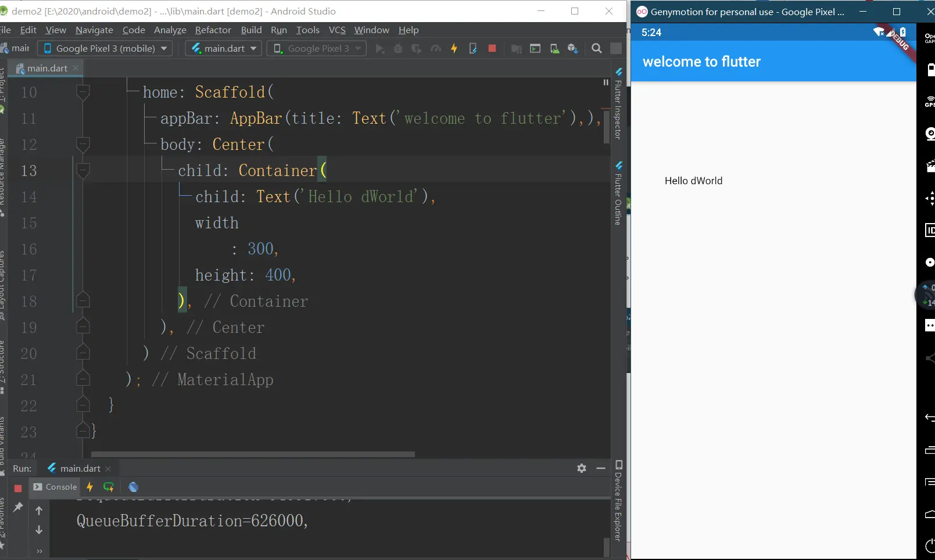Open Dart DevTools icon in Run panel
This screenshot has height=560, width=935.
pyautogui.click(x=134, y=487)
